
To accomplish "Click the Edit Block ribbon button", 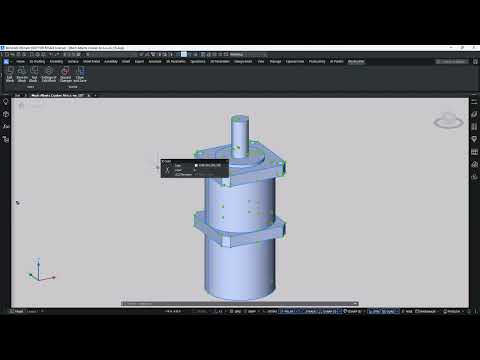I will coord(10,74).
